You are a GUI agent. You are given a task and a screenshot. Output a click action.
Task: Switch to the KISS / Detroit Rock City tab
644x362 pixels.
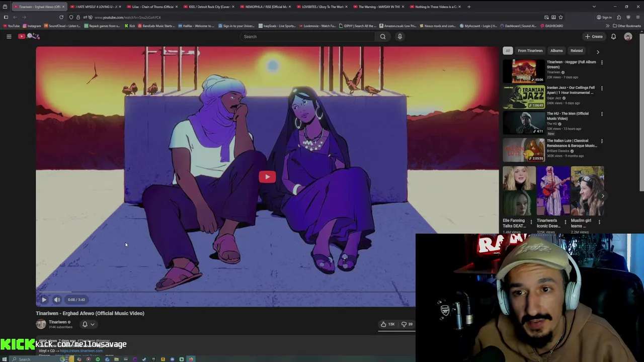[209, 7]
